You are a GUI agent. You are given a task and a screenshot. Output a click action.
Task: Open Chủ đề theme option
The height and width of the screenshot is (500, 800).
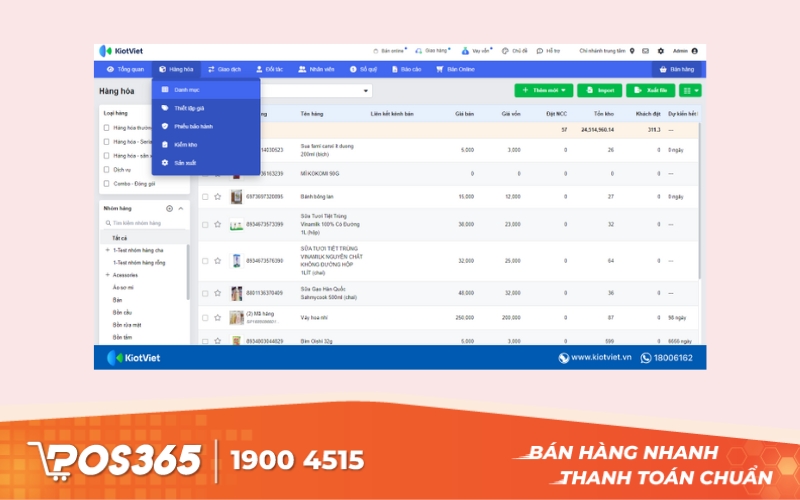pos(514,51)
